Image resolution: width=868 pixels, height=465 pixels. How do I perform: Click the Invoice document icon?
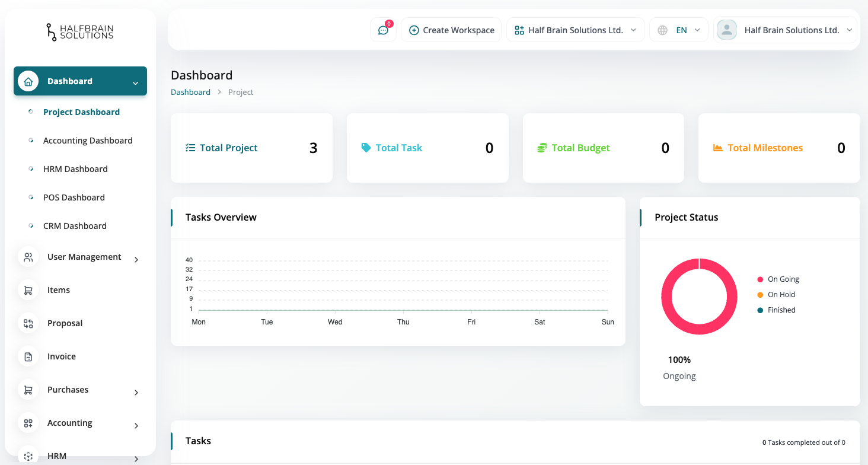28,356
